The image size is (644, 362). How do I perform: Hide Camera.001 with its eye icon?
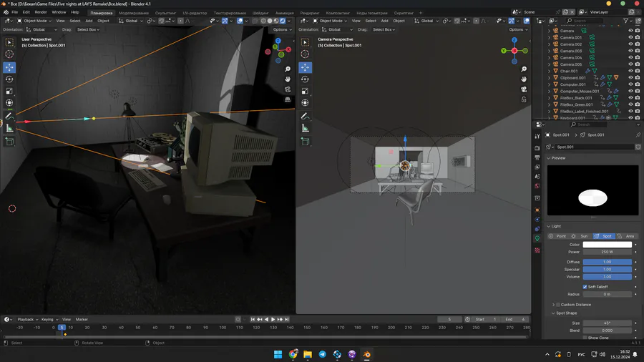tap(630, 37)
